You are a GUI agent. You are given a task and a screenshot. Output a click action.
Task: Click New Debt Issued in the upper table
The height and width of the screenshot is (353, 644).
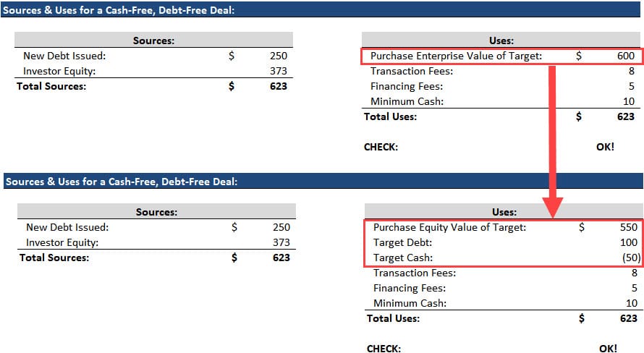coord(64,56)
